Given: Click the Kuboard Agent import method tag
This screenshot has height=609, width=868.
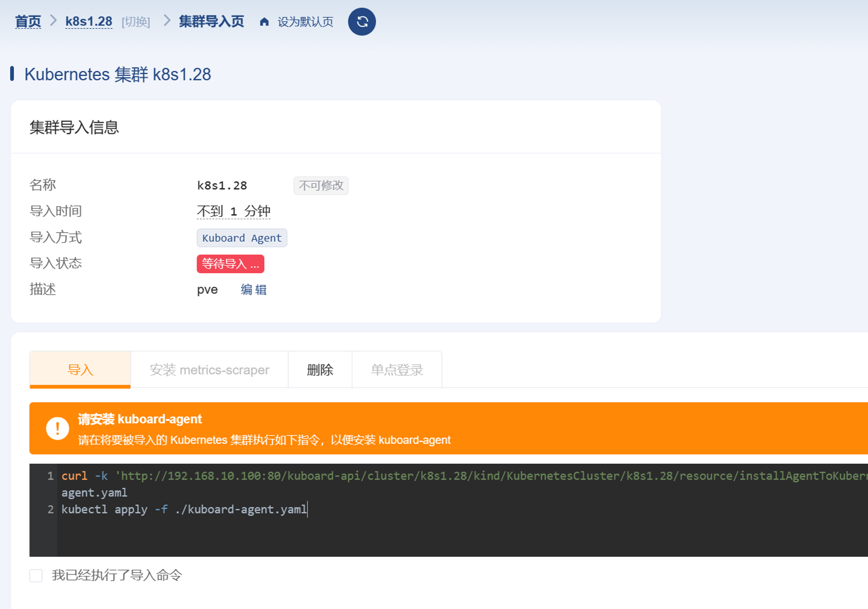Looking at the screenshot, I should point(242,238).
